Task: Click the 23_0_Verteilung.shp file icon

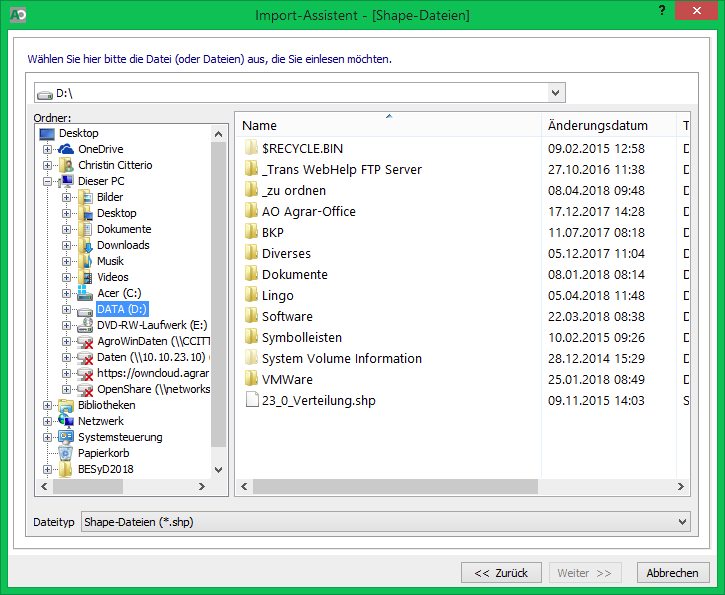Action: (x=251, y=400)
